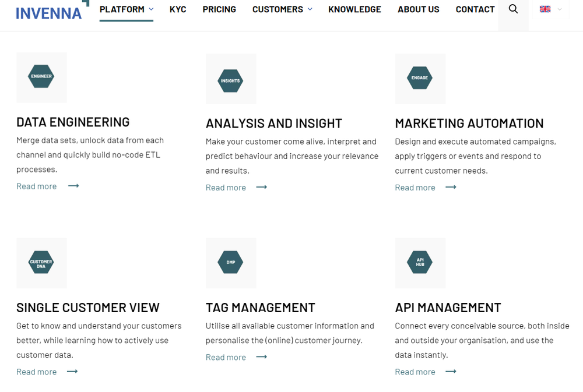The height and width of the screenshot is (392, 583).
Task: Click the Contact navigation item
Action: click(475, 9)
